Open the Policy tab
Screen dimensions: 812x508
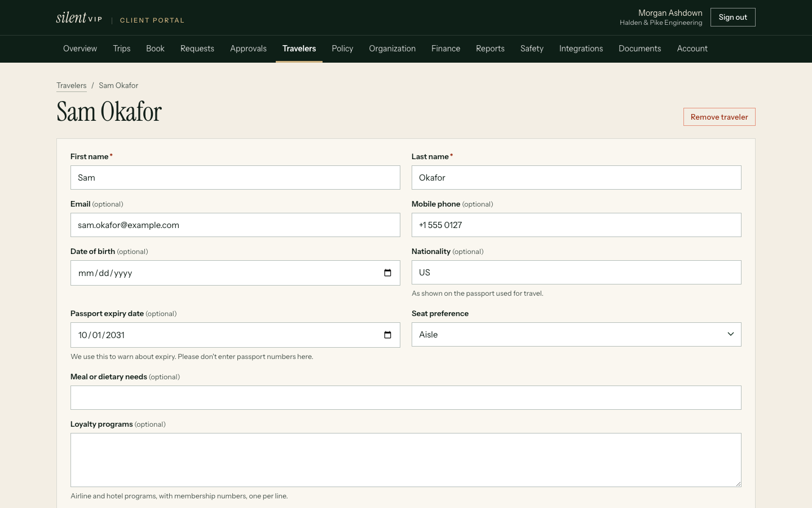[x=342, y=49]
